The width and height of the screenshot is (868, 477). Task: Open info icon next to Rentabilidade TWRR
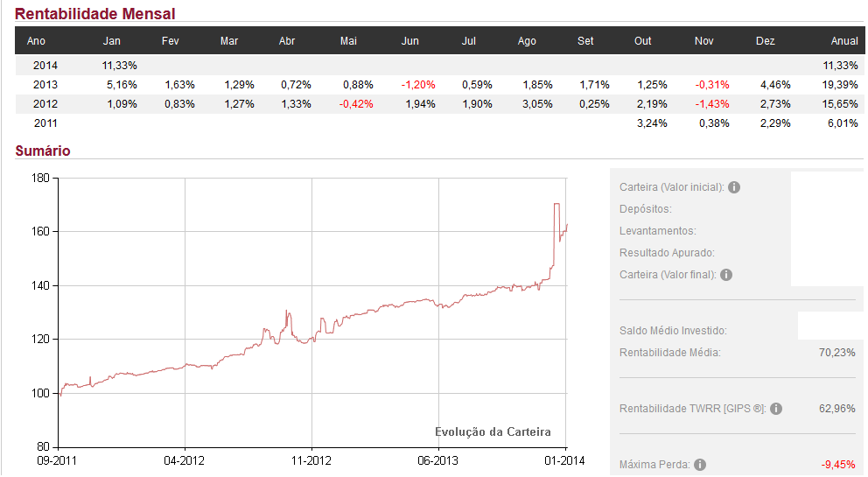click(x=776, y=409)
